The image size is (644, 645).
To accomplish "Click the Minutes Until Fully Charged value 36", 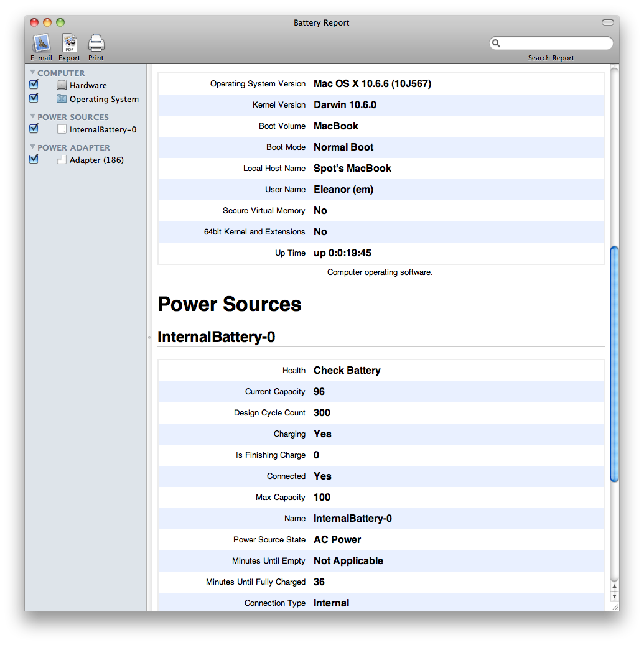I will pos(319,582).
